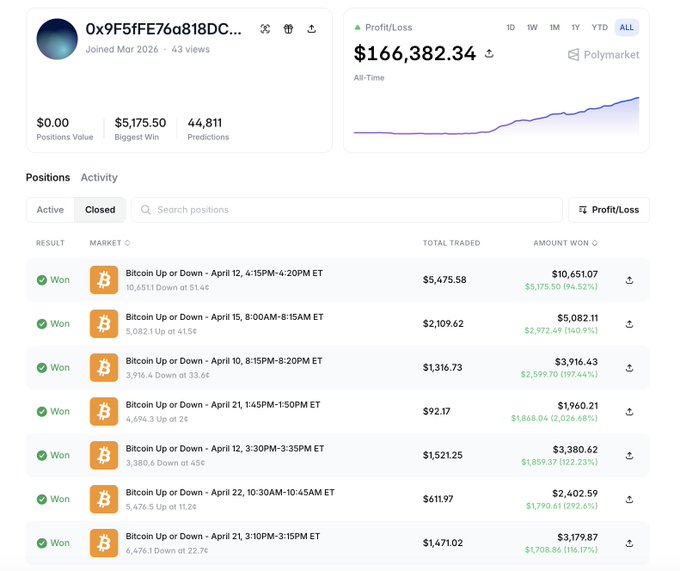This screenshot has height=571, width=680.
Task: Select the YTD time range
Action: tap(600, 27)
